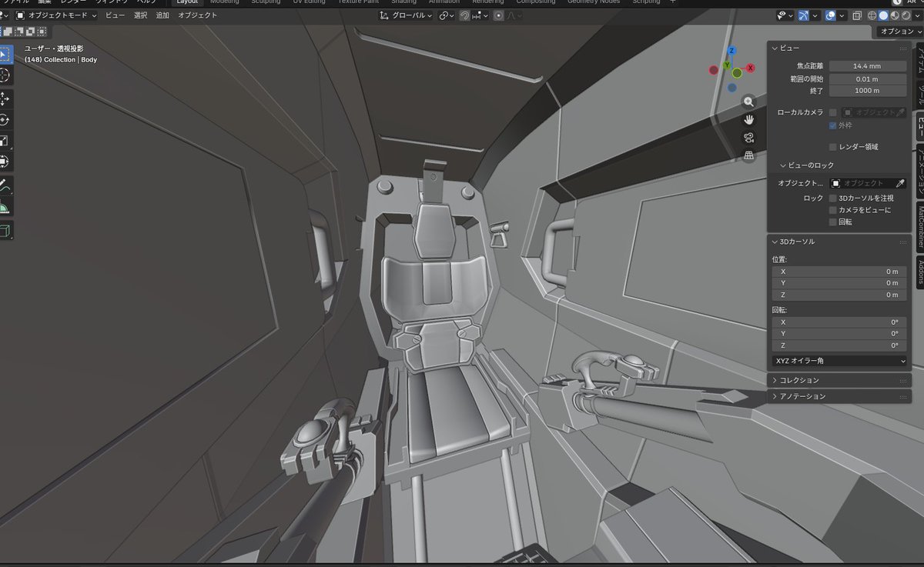
Task: Toggle the viewport overlays button
Action: [831, 15]
